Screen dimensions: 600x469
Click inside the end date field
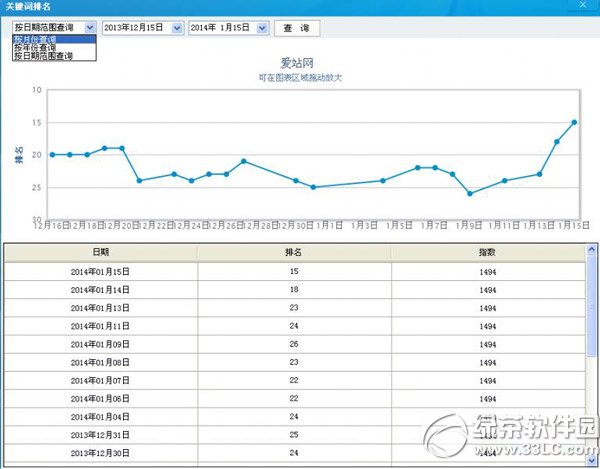[x=220, y=27]
